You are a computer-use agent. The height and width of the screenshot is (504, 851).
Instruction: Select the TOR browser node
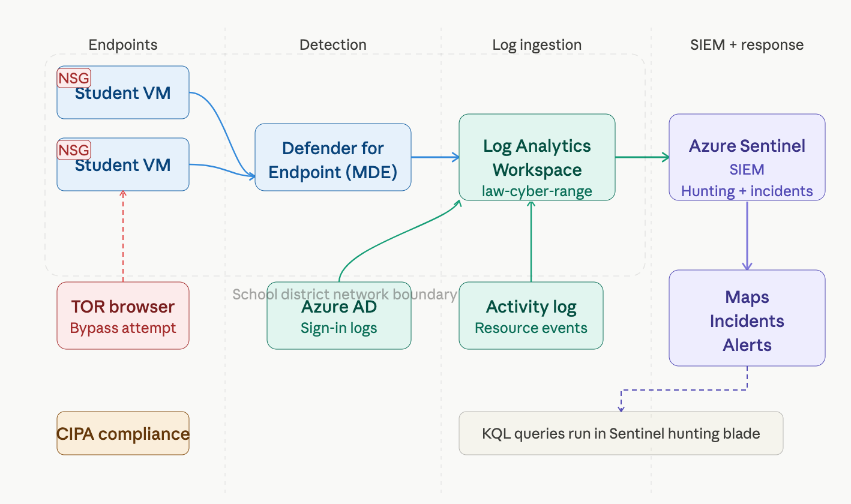[x=123, y=316]
